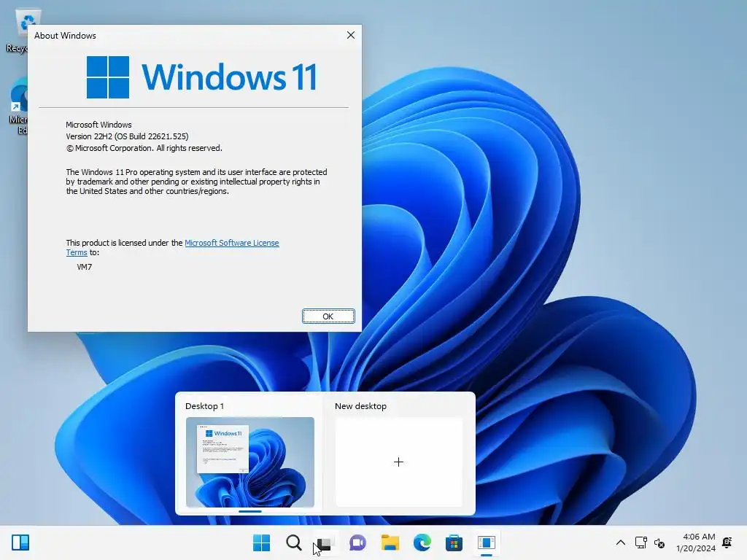Launch the Chat taskbar icon
Viewport: 747px width, 560px height.
[357, 542]
